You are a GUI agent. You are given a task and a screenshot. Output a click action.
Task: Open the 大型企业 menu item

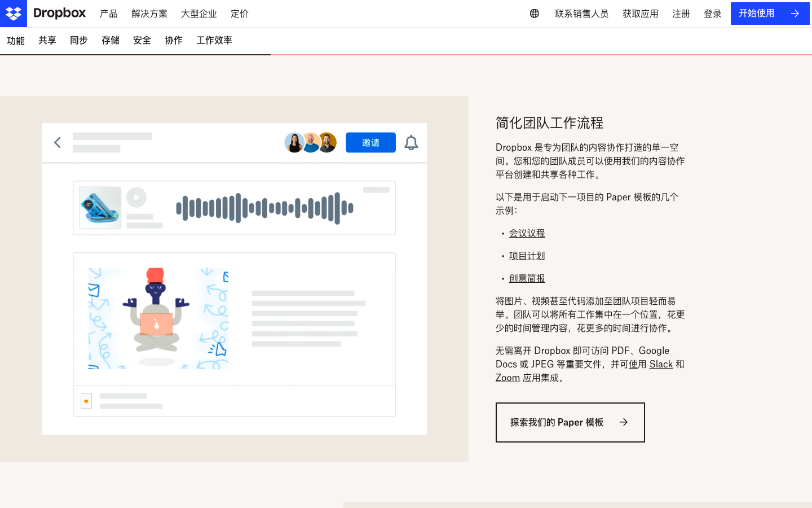[x=199, y=14]
